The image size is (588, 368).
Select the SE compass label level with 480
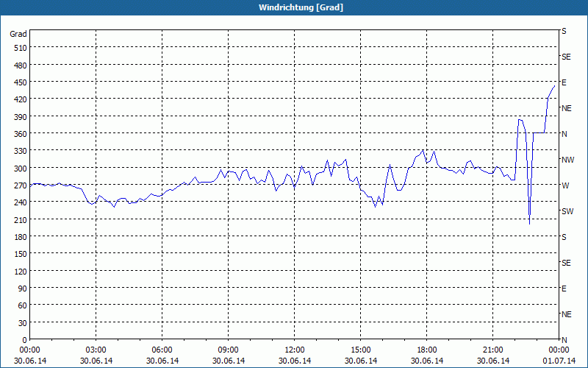566,57
